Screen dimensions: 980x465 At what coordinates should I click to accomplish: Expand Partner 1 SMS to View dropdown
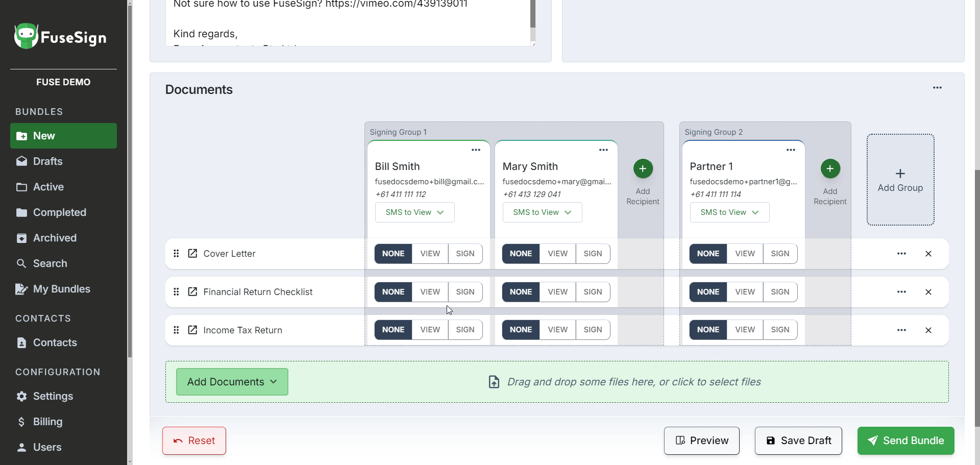729,212
